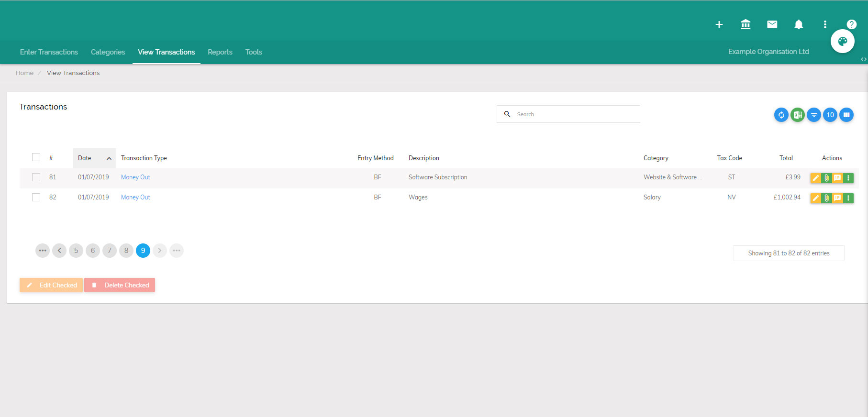Click Example Organisation Ltd name
Screen dimensions: 868x417
(768, 52)
